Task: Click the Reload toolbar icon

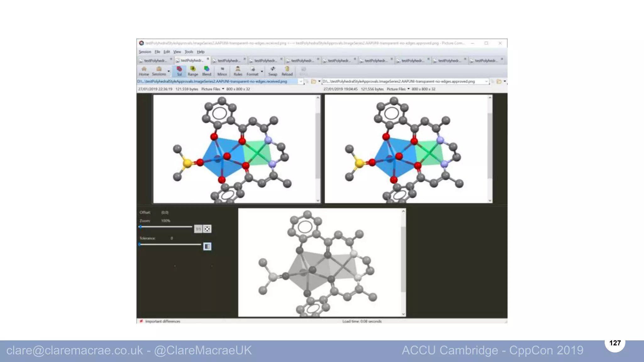Action: pos(287,71)
